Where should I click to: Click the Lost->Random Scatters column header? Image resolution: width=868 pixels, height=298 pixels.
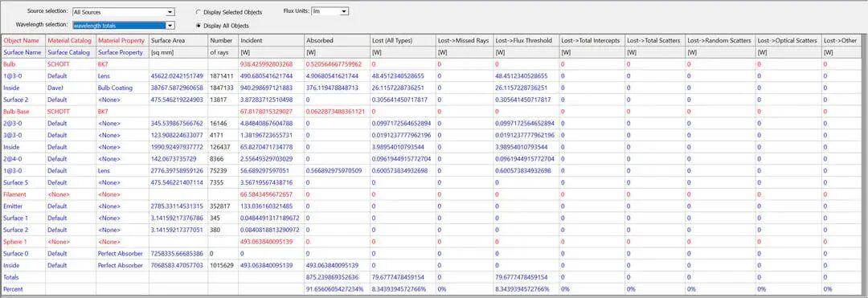tap(719, 40)
